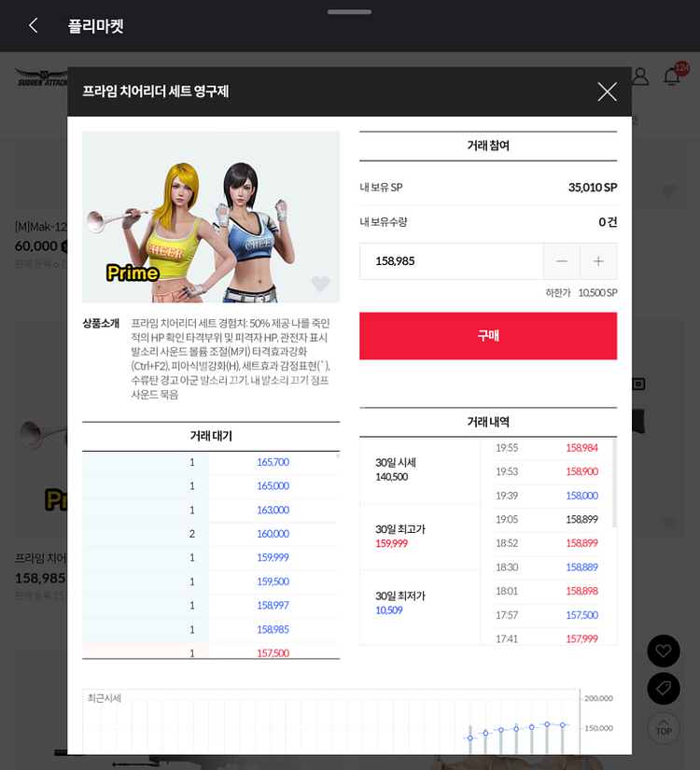700x770 pixels.
Task: Open the floating wishlist heart button
Action: pyautogui.click(x=664, y=651)
